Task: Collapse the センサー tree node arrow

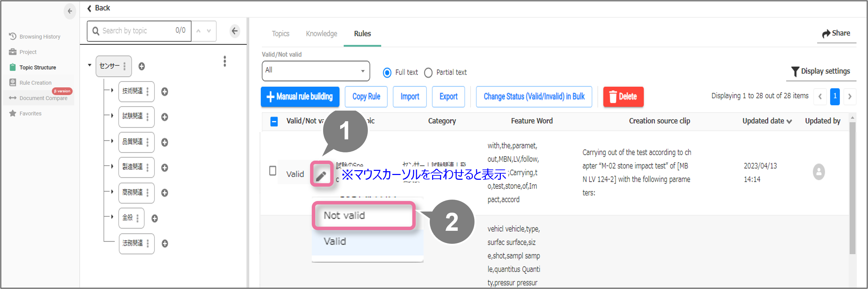Action: pos(90,65)
